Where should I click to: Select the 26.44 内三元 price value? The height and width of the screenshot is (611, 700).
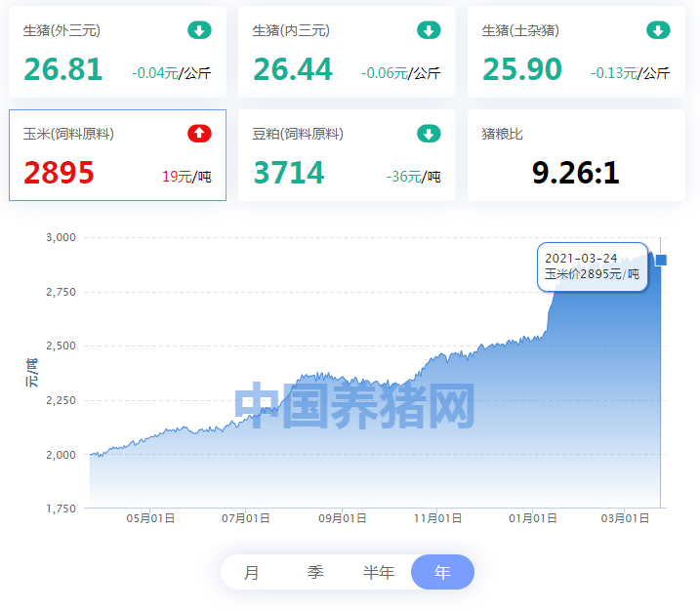(x=293, y=69)
